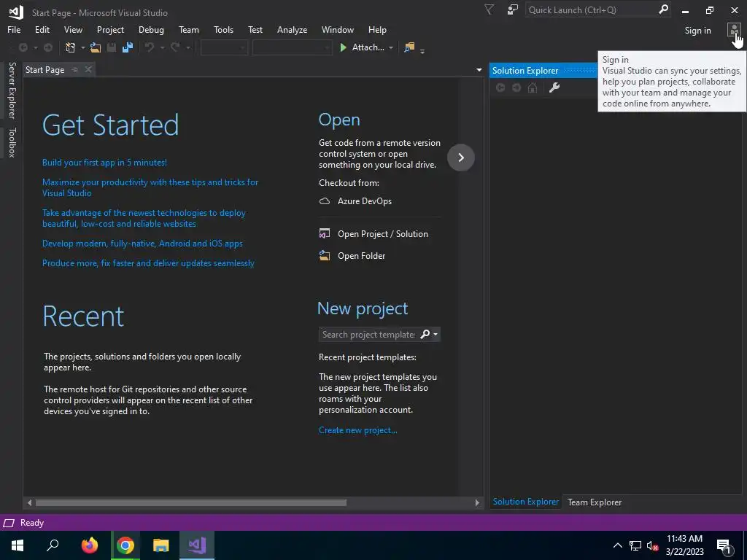Click the Save toolbar icon
Viewport: 747px width, 560px height.
point(112,47)
